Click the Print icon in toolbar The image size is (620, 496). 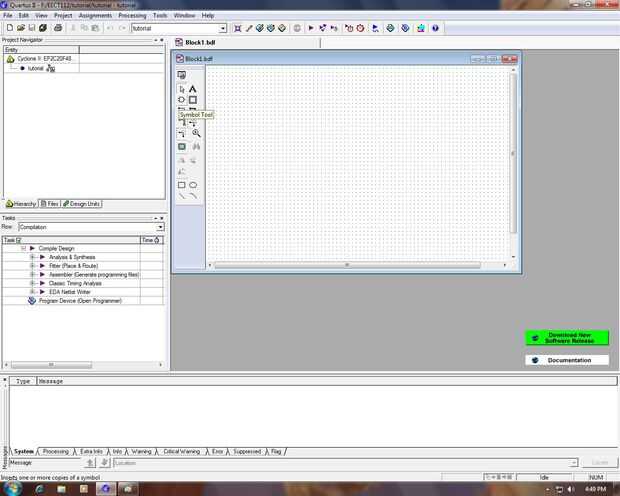click(58, 28)
